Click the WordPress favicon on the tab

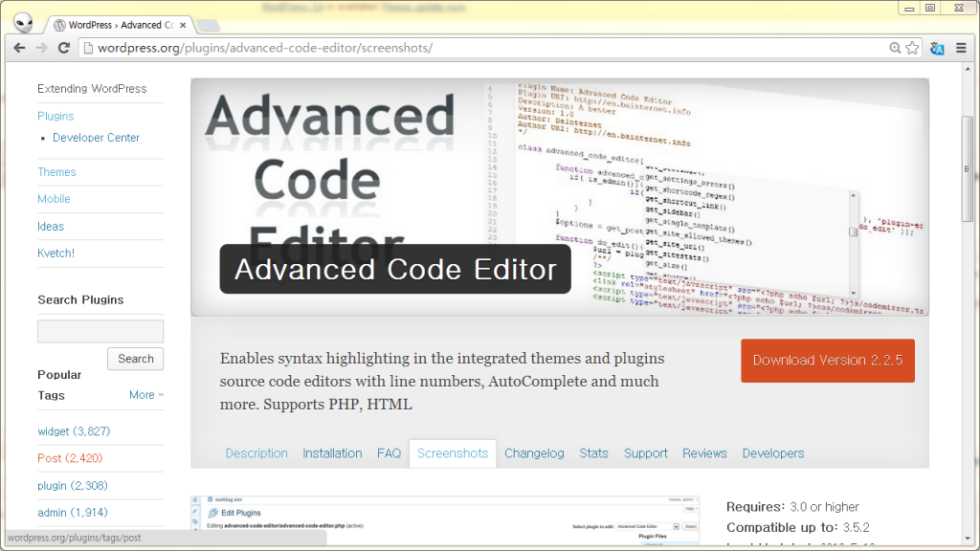61,26
